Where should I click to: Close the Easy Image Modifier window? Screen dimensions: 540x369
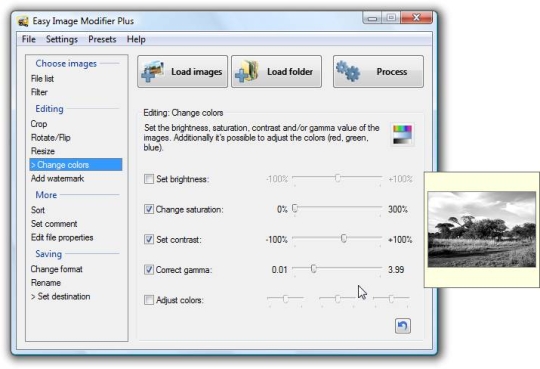(x=416, y=18)
